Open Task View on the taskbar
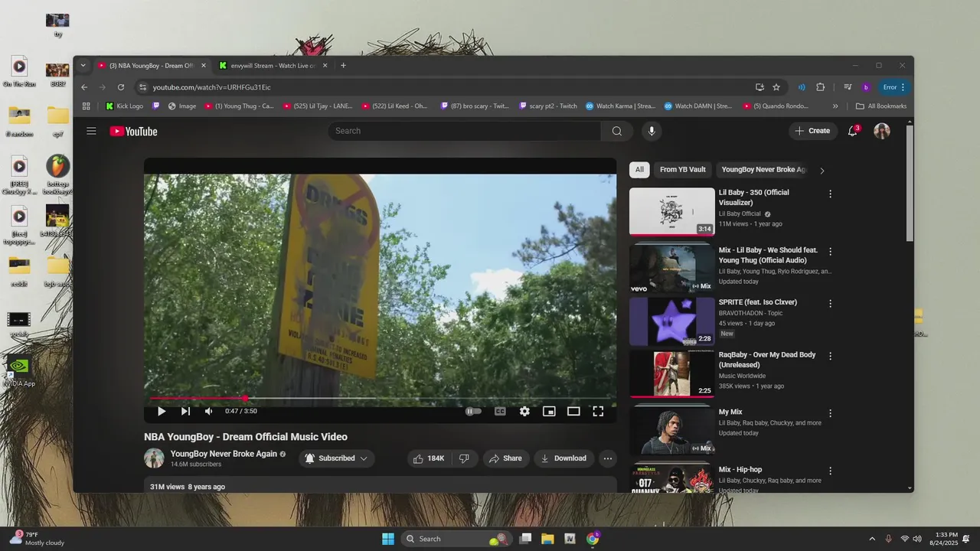Viewport: 980px width, 551px height. (x=525, y=539)
